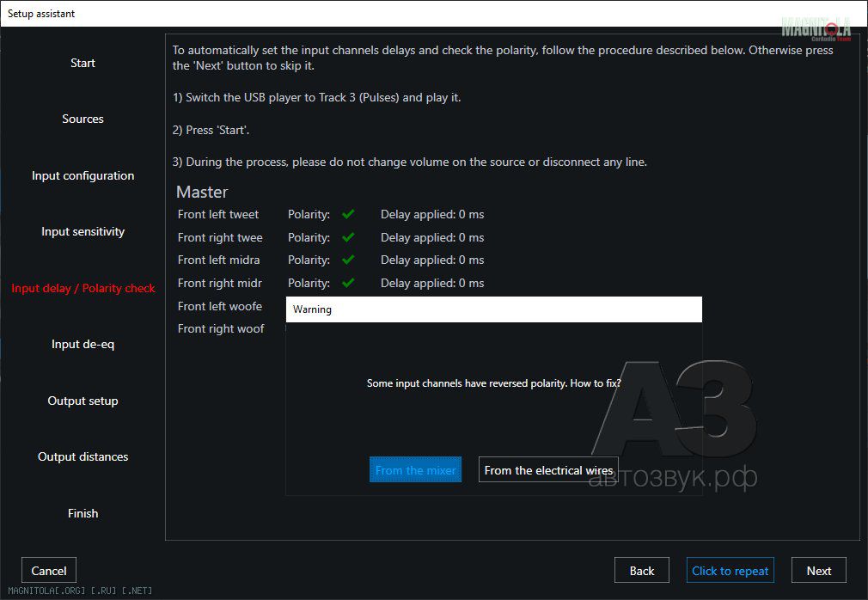
Task: Click the Back button
Action: 642,571
